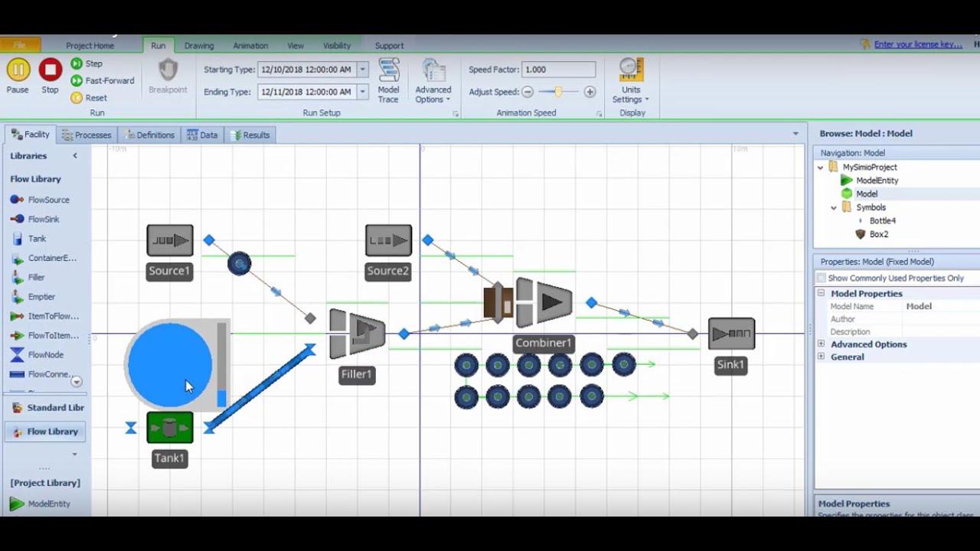
Task: Collapse Model Properties section
Action: pyautogui.click(x=822, y=293)
